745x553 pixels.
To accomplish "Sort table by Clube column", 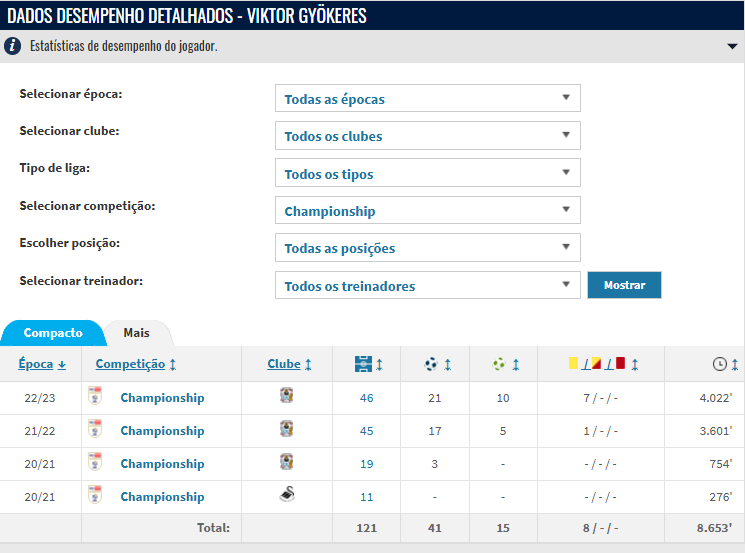I will click(x=289, y=364).
